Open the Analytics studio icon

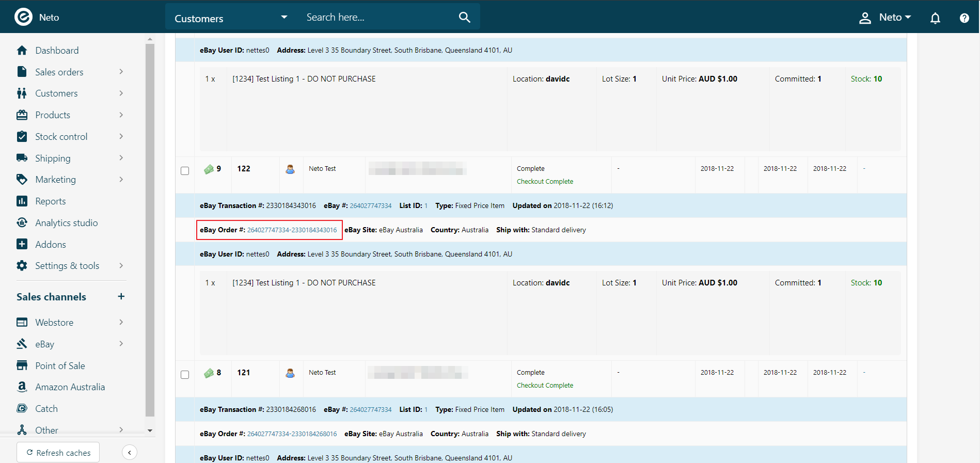[x=22, y=223]
